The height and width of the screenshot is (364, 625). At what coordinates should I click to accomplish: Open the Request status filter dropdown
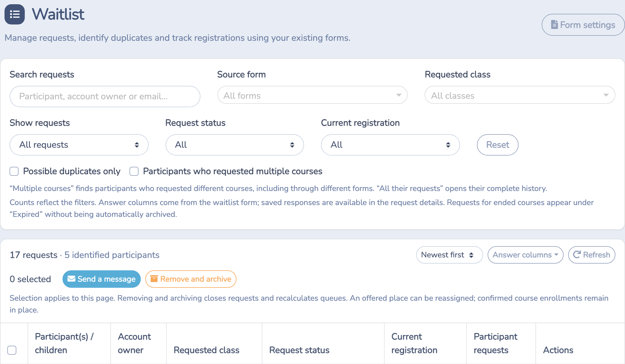(235, 145)
